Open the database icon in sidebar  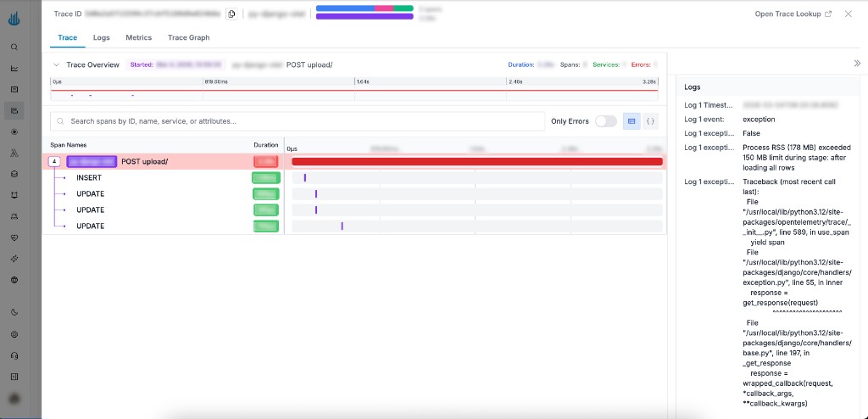coord(15,174)
